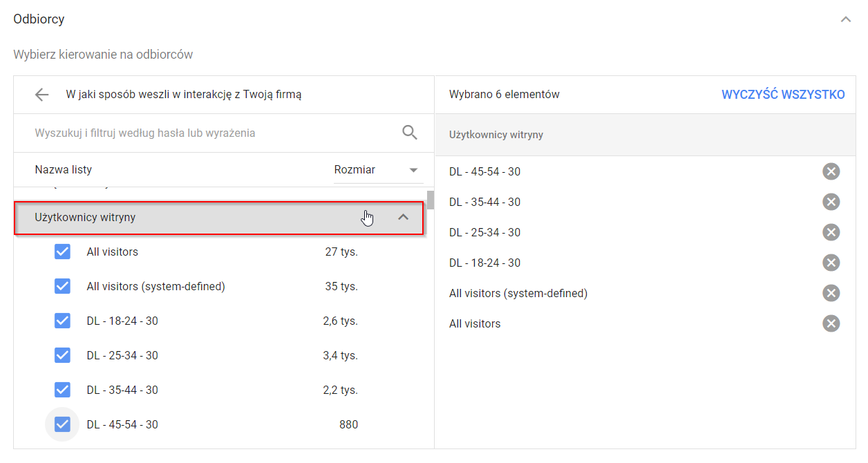868x463 pixels.
Task: Click the 35 tys. size value
Action: (341, 286)
